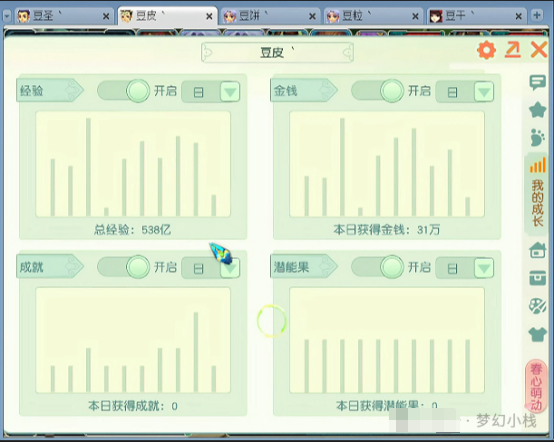The image size is (554, 443).
Task: Expand the 潜能果 period dropdown arrow
Action: click(484, 268)
